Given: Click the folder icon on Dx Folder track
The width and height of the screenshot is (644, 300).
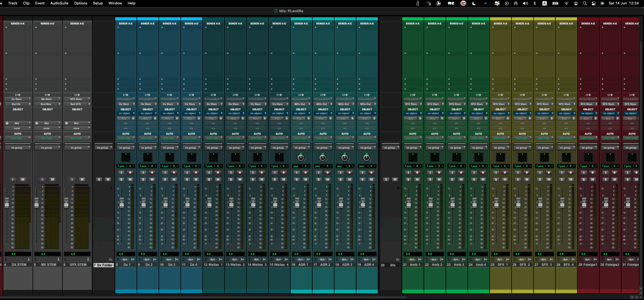Looking at the screenshot, I should (x=110, y=259).
